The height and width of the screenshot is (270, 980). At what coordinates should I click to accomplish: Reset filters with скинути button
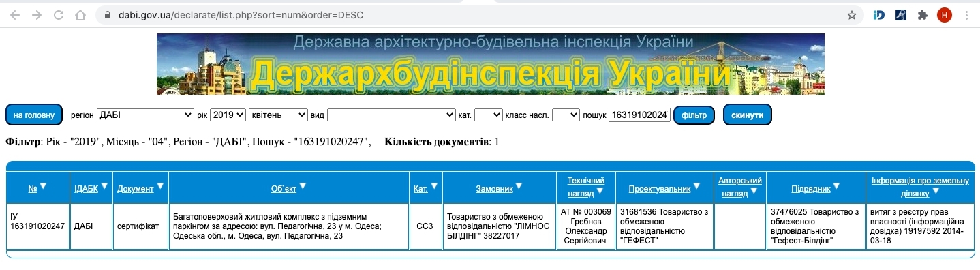(x=748, y=115)
